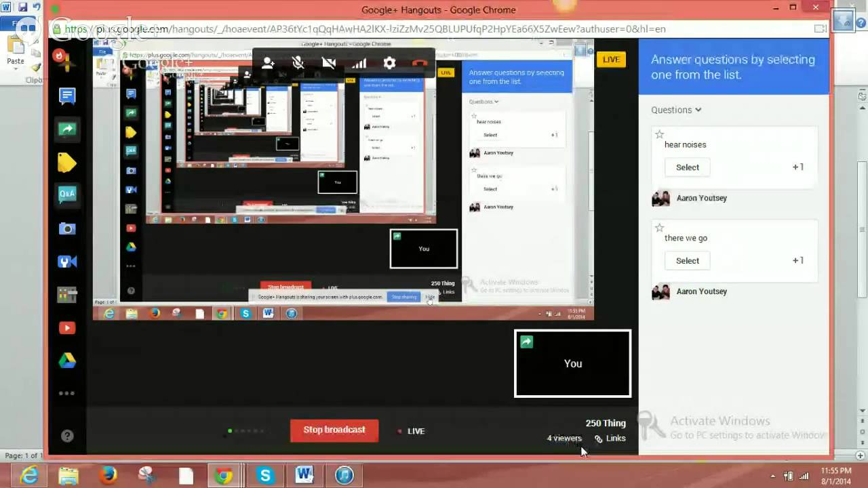
Task: Open Skype from the taskbar
Action: [x=265, y=476]
